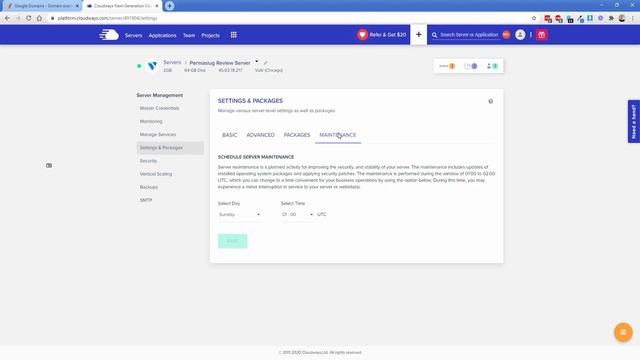This screenshot has width=640, height=360.
Task: Click the Vultr (Chicago) location text
Action: 269,70
